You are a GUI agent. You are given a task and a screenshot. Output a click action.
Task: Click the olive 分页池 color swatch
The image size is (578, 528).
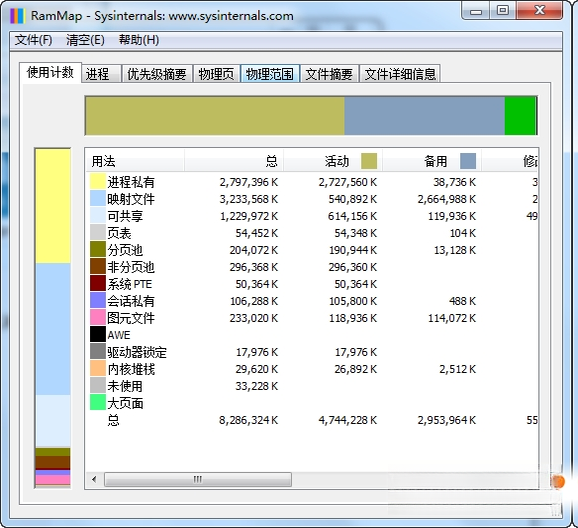pos(98,250)
